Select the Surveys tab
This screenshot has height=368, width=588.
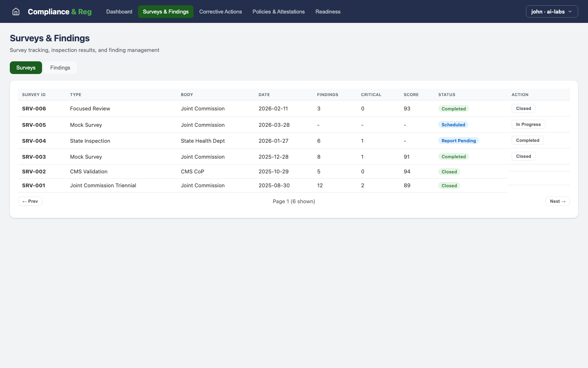[x=26, y=67]
